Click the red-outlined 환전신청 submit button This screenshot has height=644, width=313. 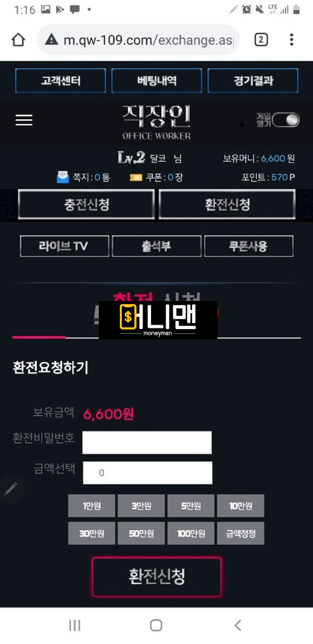point(156,576)
